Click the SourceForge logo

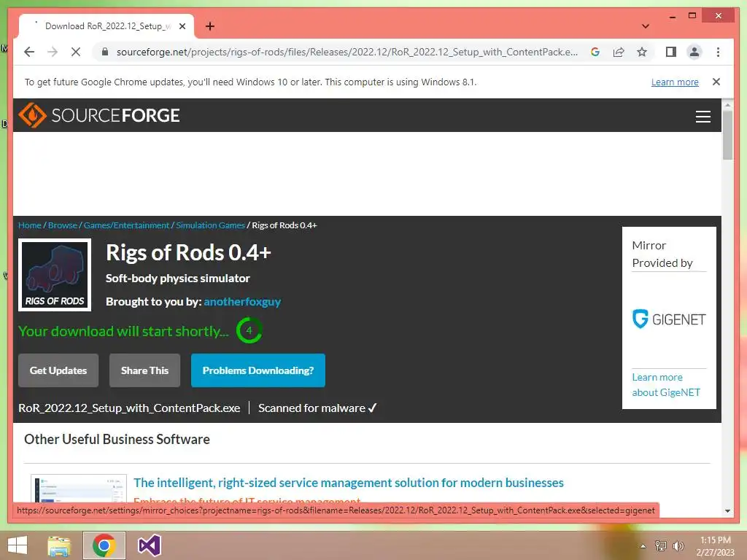[99, 115]
